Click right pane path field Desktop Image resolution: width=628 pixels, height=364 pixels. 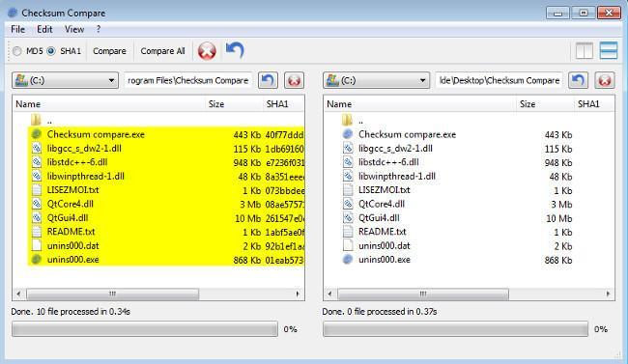[500, 80]
